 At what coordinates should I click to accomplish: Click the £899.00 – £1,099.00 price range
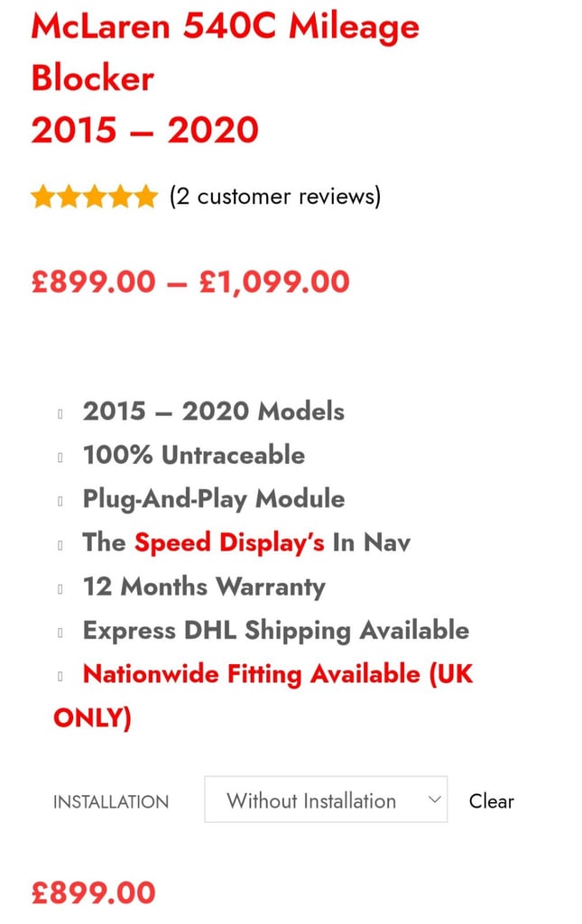[190, 282]
